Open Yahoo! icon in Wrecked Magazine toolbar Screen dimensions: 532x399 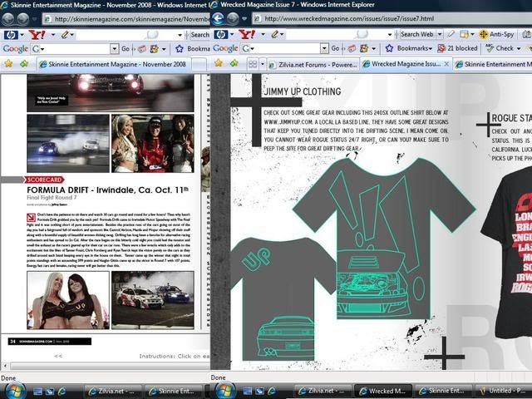click(x=247, y=34)
